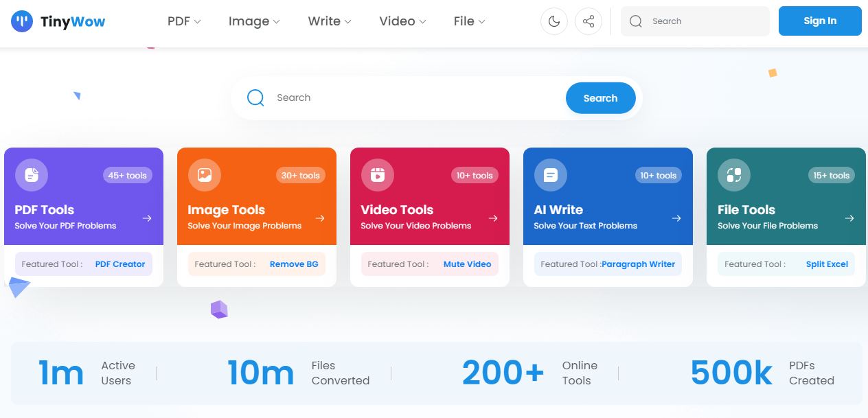This screenshot has width=868, height=418.
Task: Click the '1m' active users figure
Action: click(61, 373)
